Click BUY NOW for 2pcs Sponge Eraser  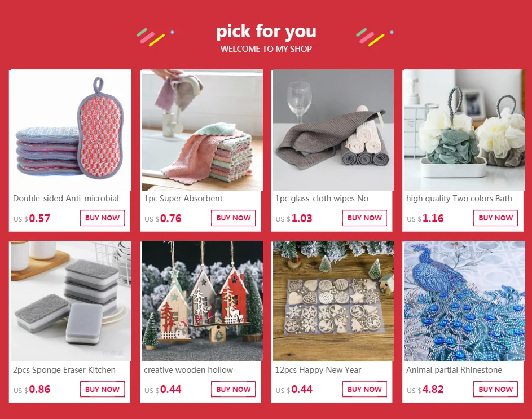102,389
